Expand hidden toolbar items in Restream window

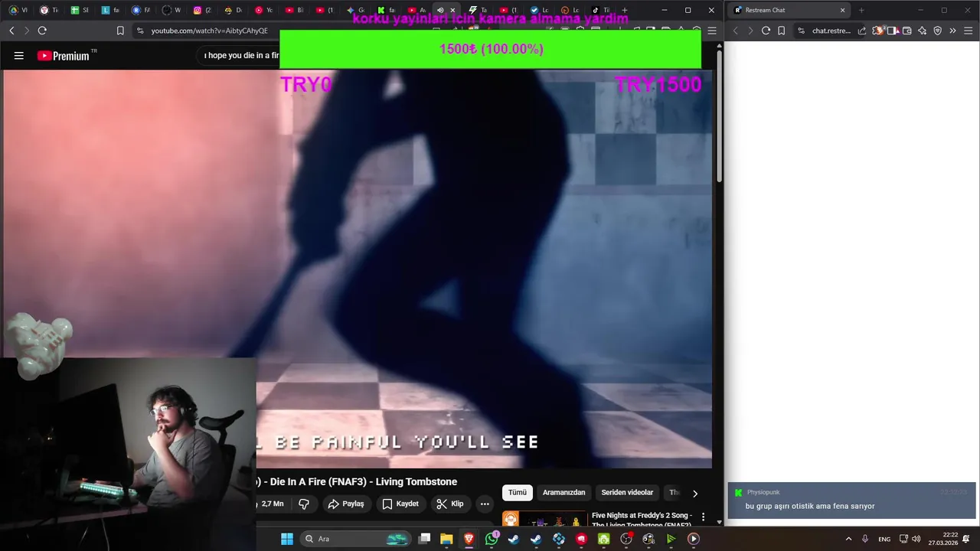953,31
